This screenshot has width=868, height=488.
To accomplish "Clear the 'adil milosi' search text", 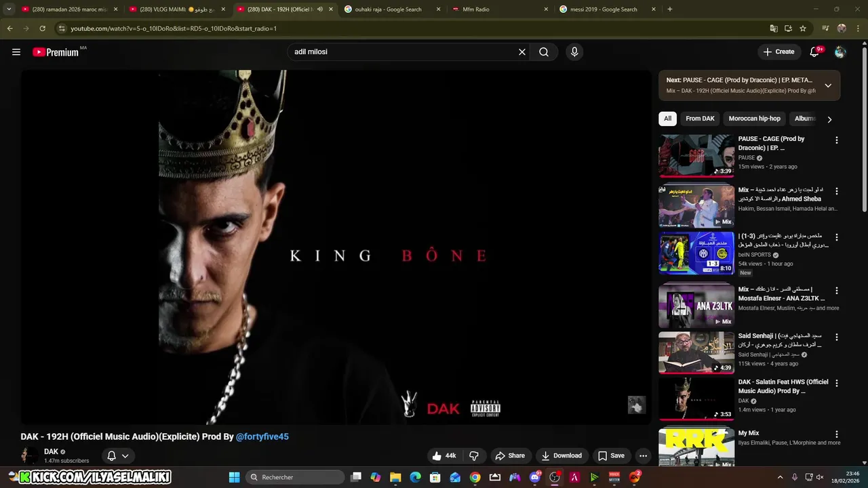I will pyautogui.click(x=522, y=52).
